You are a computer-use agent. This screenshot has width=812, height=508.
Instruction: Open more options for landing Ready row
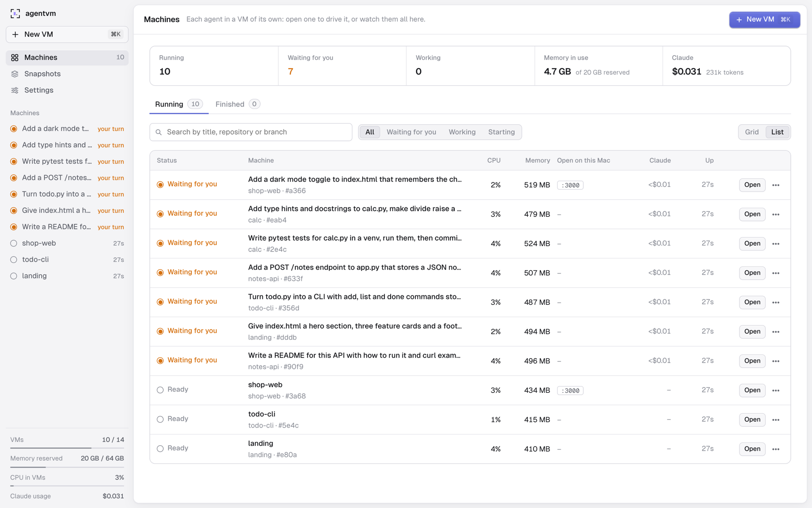[x=776, y=449]
